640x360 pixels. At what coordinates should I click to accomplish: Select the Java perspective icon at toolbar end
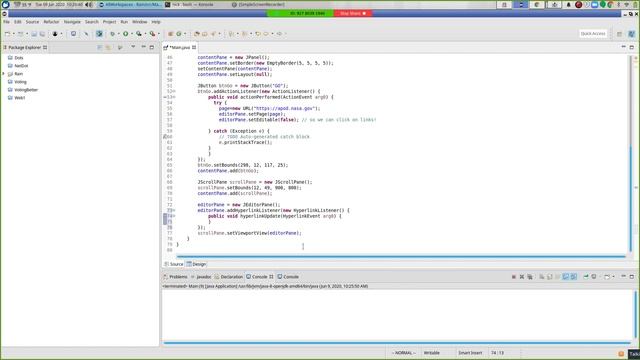631,34
